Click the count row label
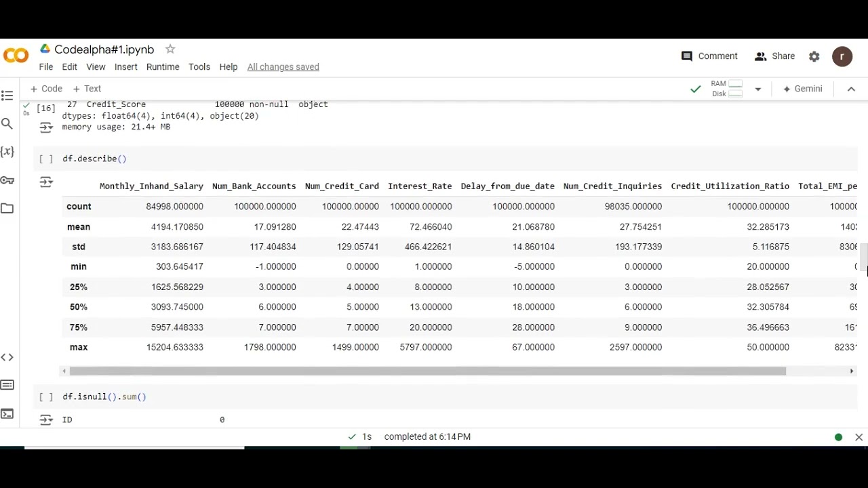The image size is (868, 488). 79,207
